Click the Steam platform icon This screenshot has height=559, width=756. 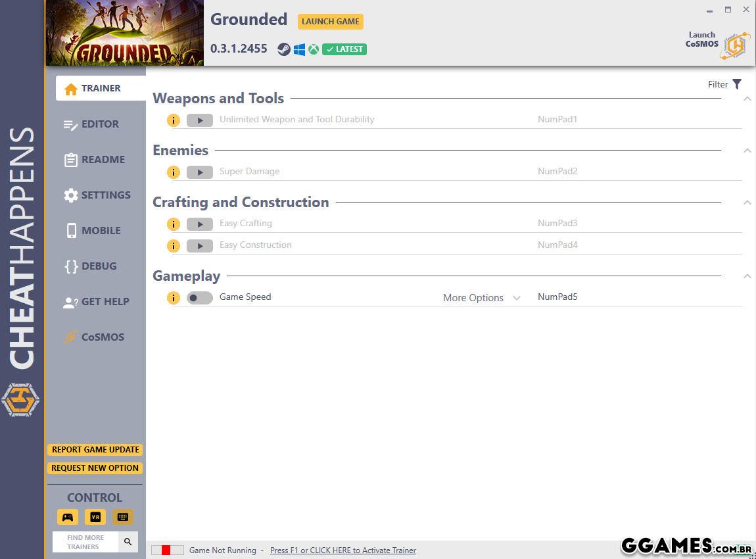click(x=283, y=49)
